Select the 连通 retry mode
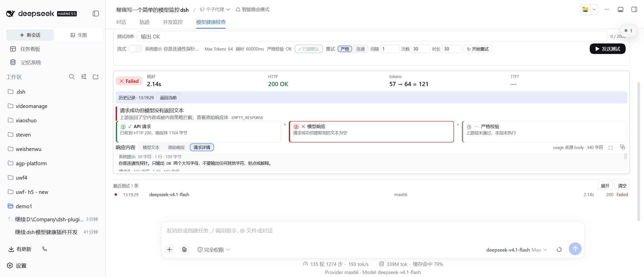 click(x=361, y=49)
